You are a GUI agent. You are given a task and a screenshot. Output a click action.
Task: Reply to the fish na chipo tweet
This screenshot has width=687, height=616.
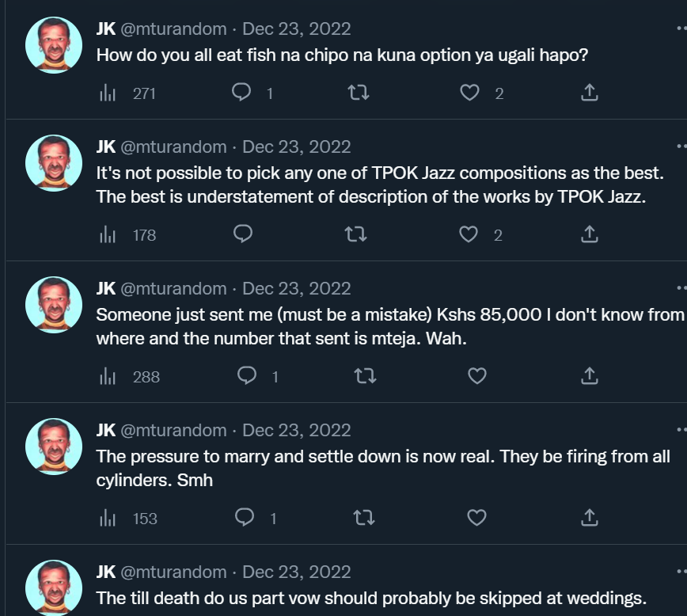(241, 93)
